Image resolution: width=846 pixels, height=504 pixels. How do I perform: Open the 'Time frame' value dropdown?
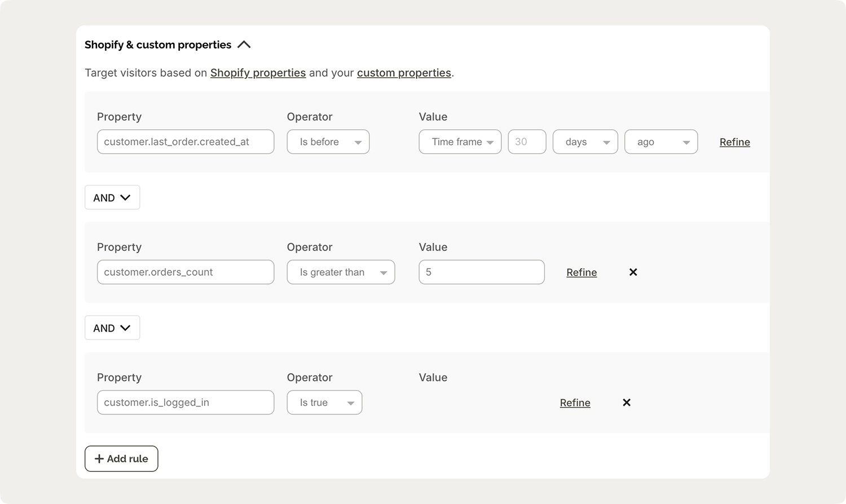[460, 142]
